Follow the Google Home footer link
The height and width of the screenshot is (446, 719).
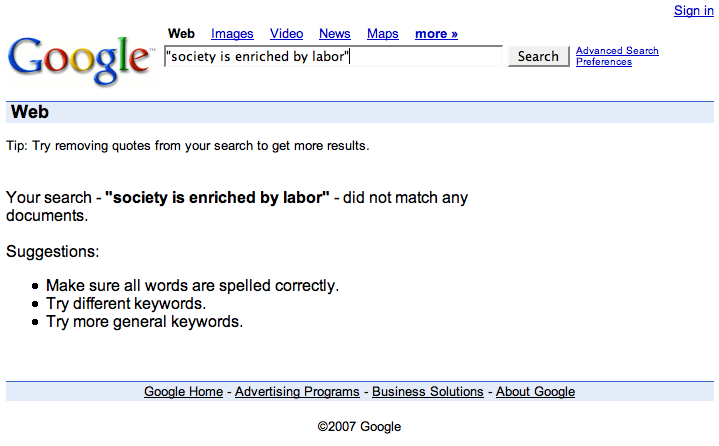pyautogui.click(x=183, y=391)
